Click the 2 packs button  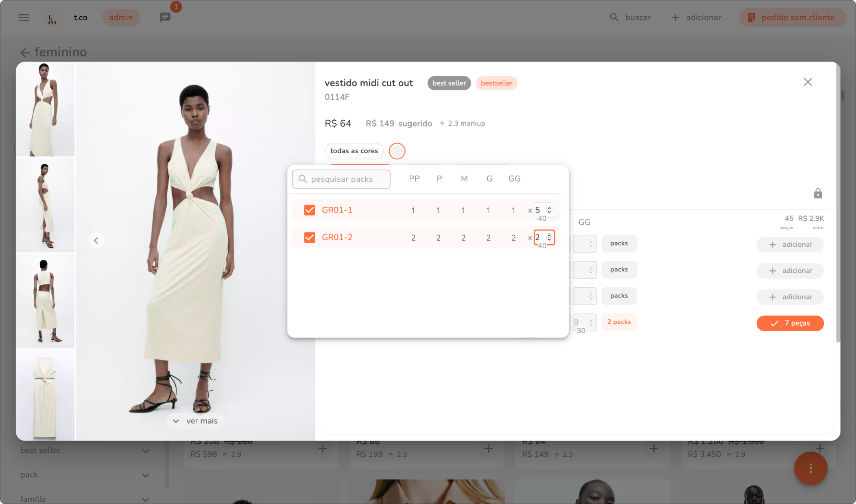pyautogui.click(x=619, y=322)
